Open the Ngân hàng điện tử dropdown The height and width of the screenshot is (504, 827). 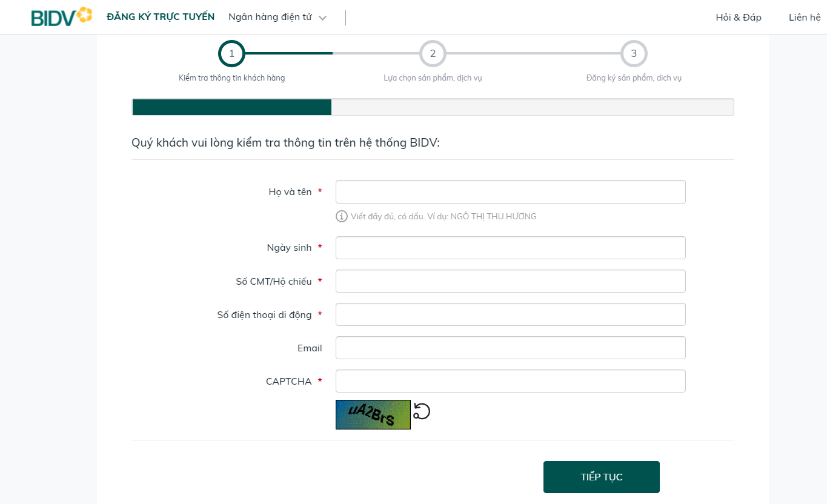277,18
